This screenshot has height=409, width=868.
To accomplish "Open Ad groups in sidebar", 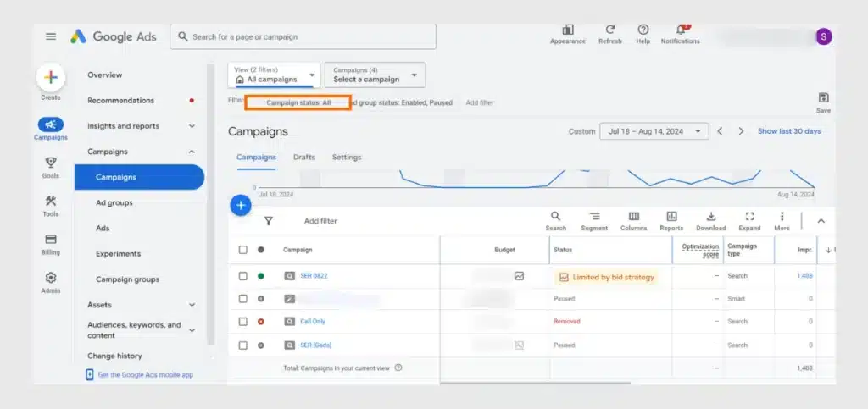I will click(114, 203).
